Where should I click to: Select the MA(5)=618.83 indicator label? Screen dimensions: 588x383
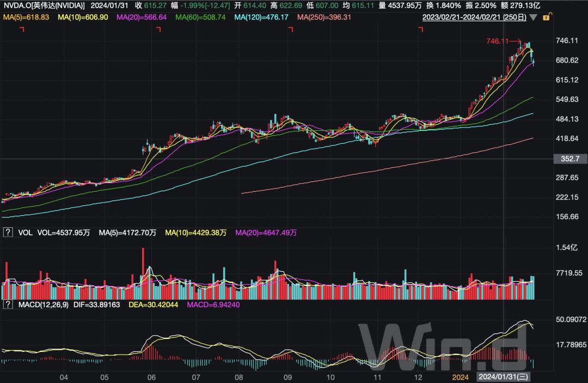[26, 17]
